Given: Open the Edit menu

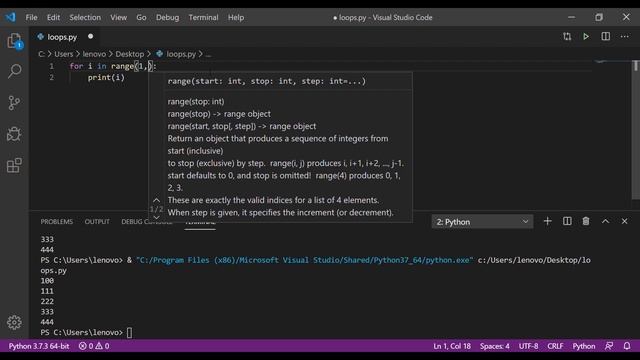Looking at the screenshot, I should click(53, 18).
